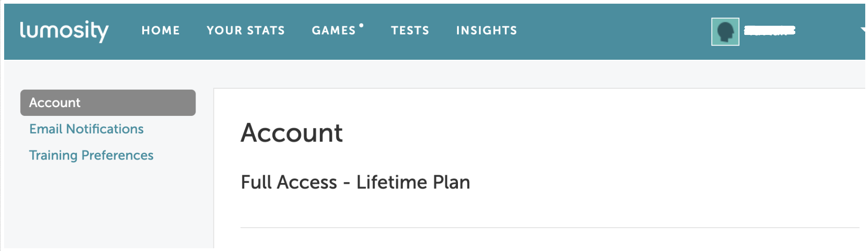Click the Lumosity logo
This screenshot has height=251, width=868.
coord(64,31)
